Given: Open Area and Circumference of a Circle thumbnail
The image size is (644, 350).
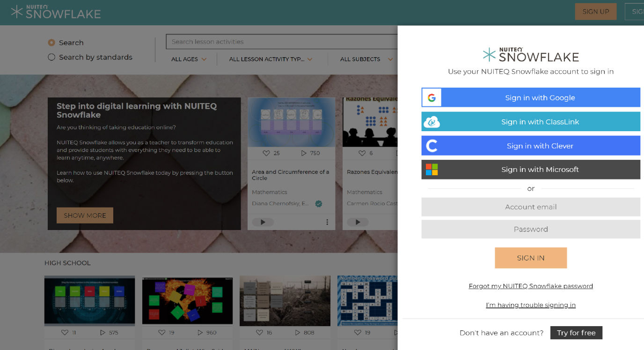Looking at the screenshot, I should click(x=291, y=122).
